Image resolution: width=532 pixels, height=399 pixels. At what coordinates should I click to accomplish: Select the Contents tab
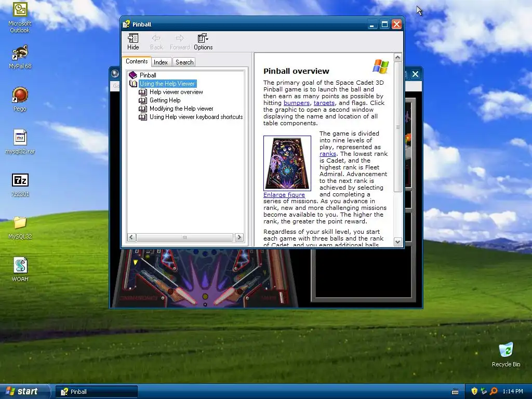pyautogui.click(x=137, y=61)
